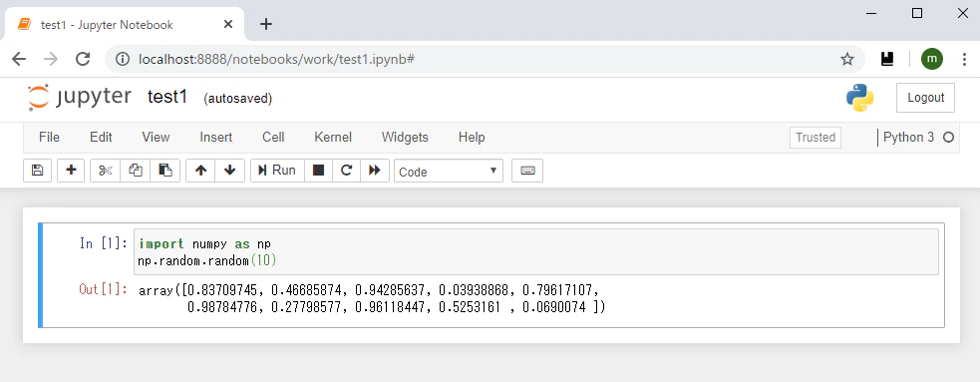The width and height of the screenshot is (980, 382).
Task: Click the Run button
Action: pyautogui.click(x=277, y=171)
